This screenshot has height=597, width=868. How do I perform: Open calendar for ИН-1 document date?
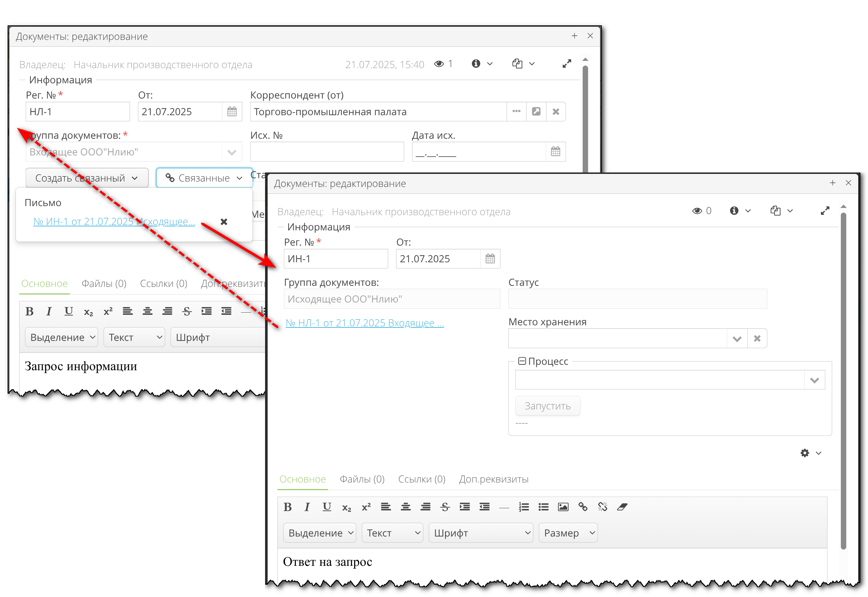[490, 259]
